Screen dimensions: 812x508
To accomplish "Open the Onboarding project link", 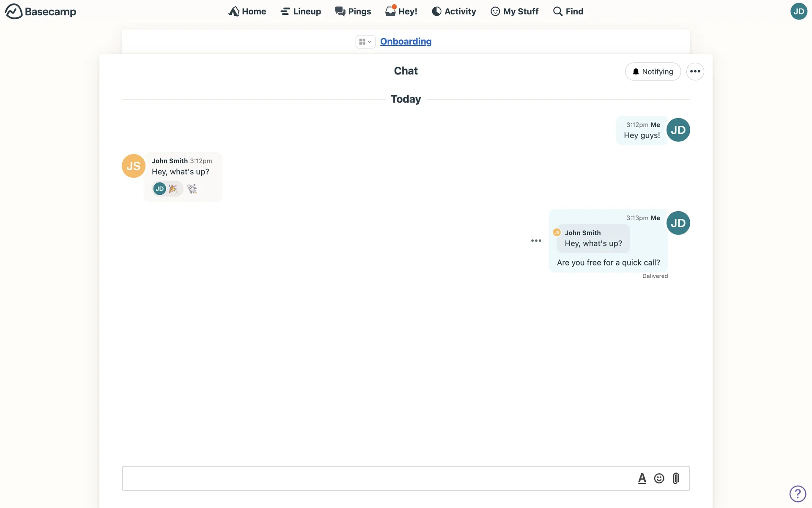I will coord(406,41).
